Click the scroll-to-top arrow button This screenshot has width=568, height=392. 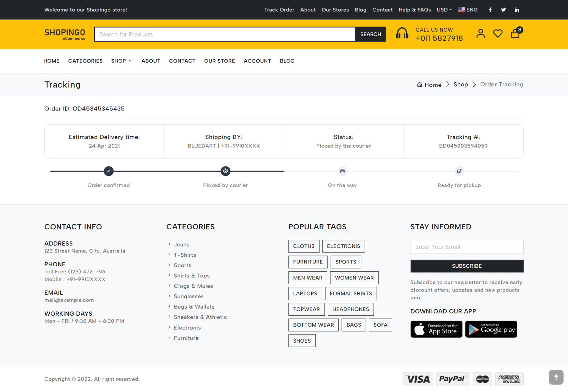[x=556, y=377]
